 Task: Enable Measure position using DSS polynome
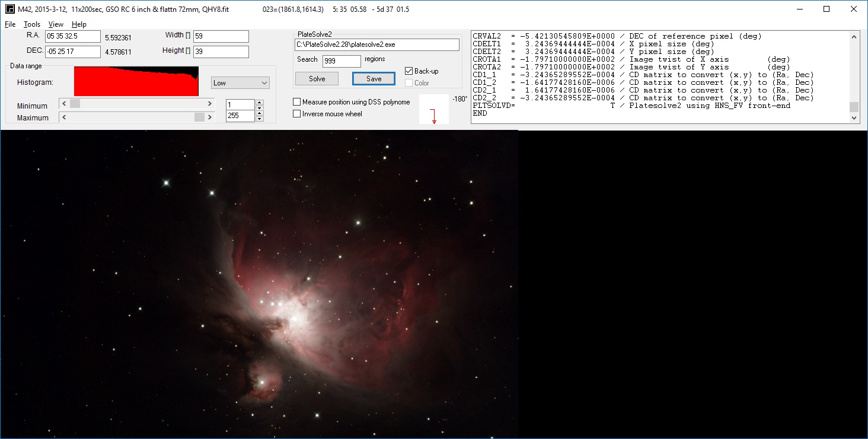point(297,102)
